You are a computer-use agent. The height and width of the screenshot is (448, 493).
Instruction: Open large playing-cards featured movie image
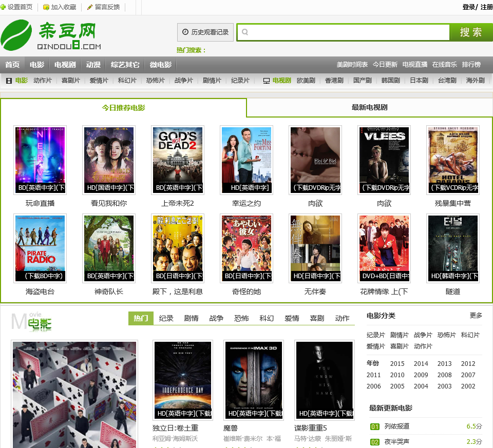point(74,395)
